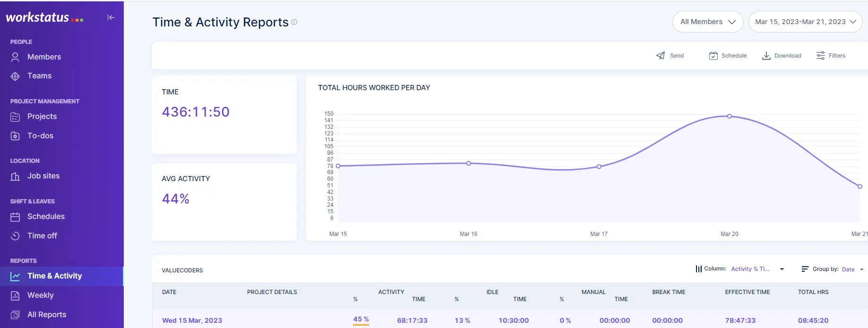Open Time off page
868x328 pixels.
coord(42,236)
